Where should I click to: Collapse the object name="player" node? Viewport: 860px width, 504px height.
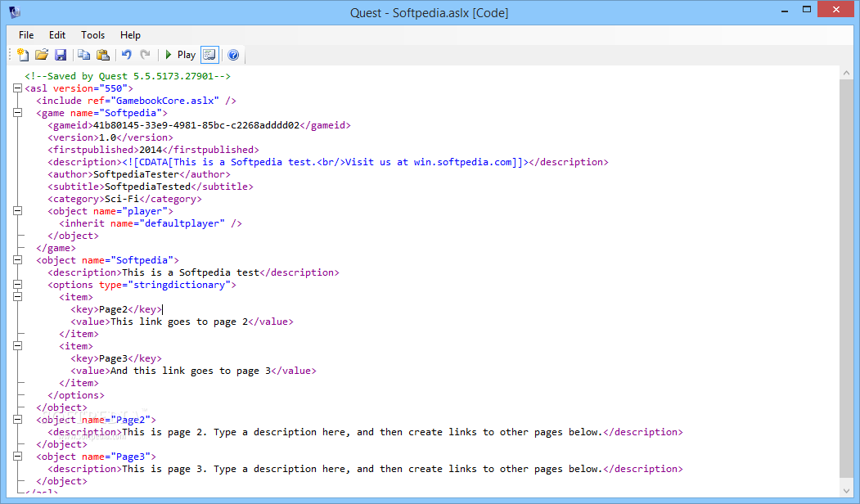point(17,211)
